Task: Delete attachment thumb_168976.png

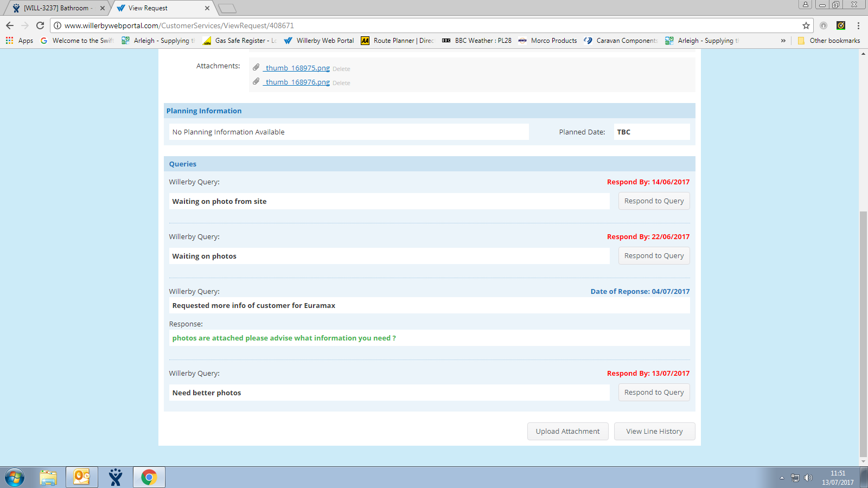Action: (x=341, y=83)
